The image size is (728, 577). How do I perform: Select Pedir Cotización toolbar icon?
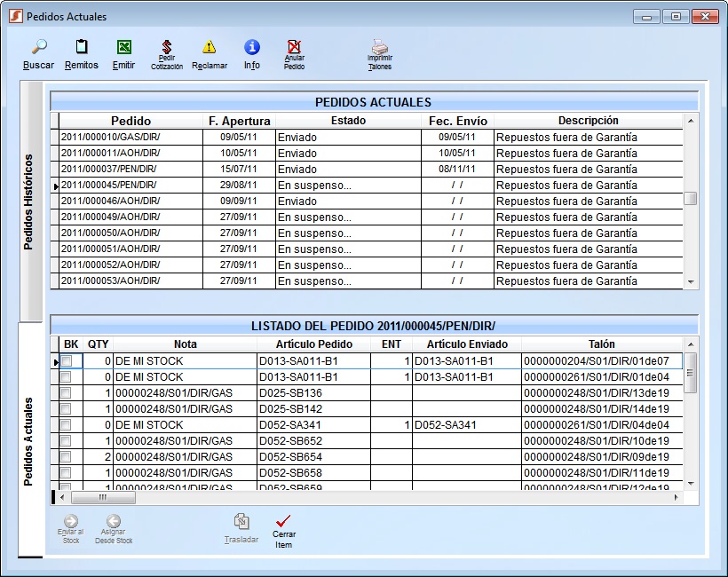(166, 48)
